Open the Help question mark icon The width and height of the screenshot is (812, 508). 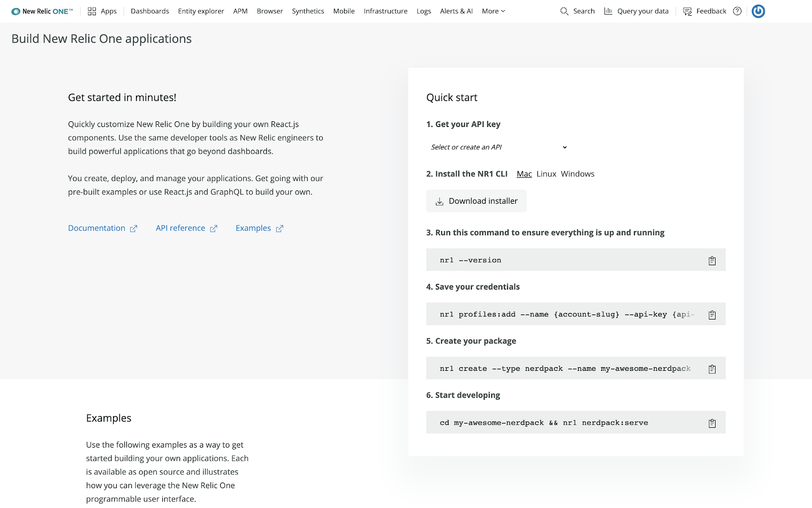[737, 11]
